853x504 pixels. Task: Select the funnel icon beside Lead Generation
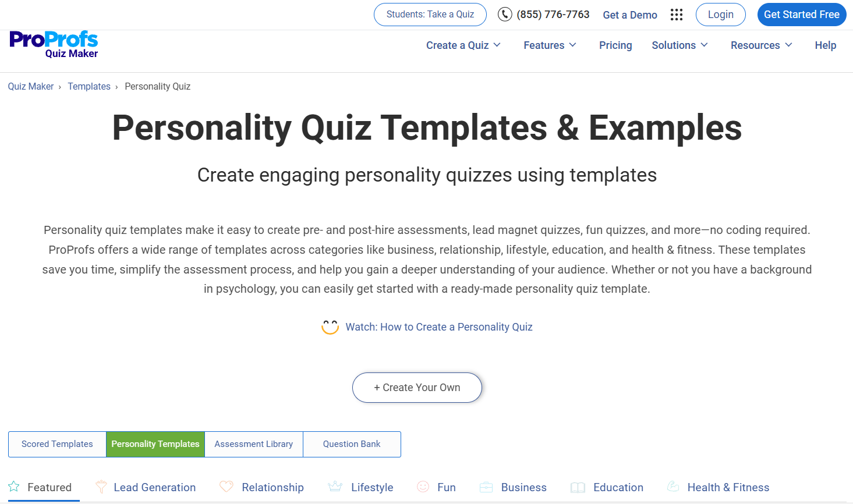click(x=101, y=487)
